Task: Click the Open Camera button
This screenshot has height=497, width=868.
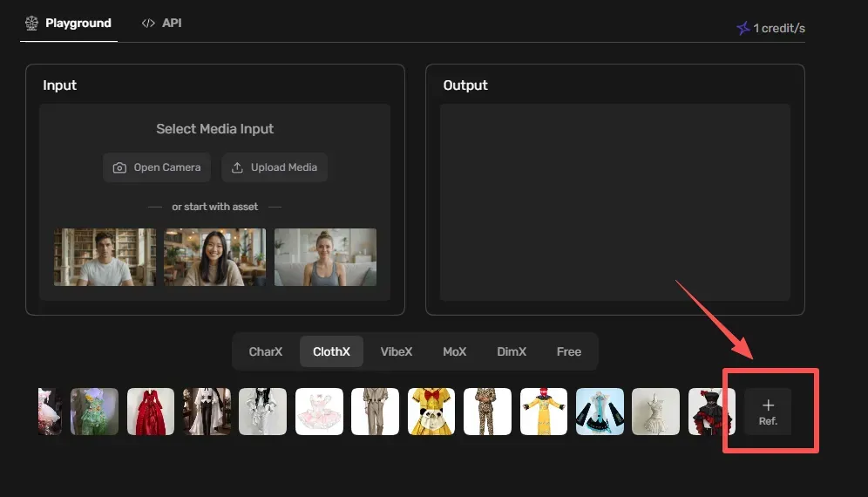Action: (157, 167)
